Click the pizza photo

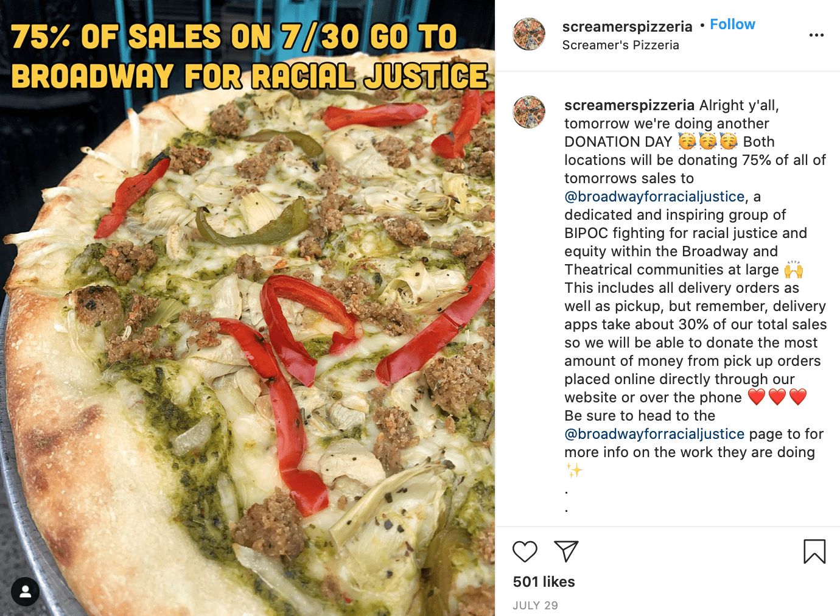[x=247, y=341]
